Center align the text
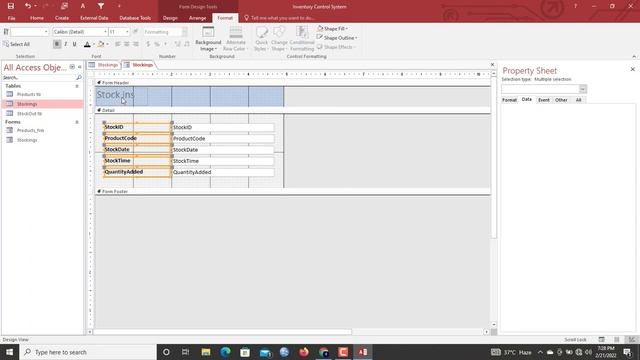Image resolution: width=640 pixels, height=360 pixels. pyautogui.click(x=127, y=44)
